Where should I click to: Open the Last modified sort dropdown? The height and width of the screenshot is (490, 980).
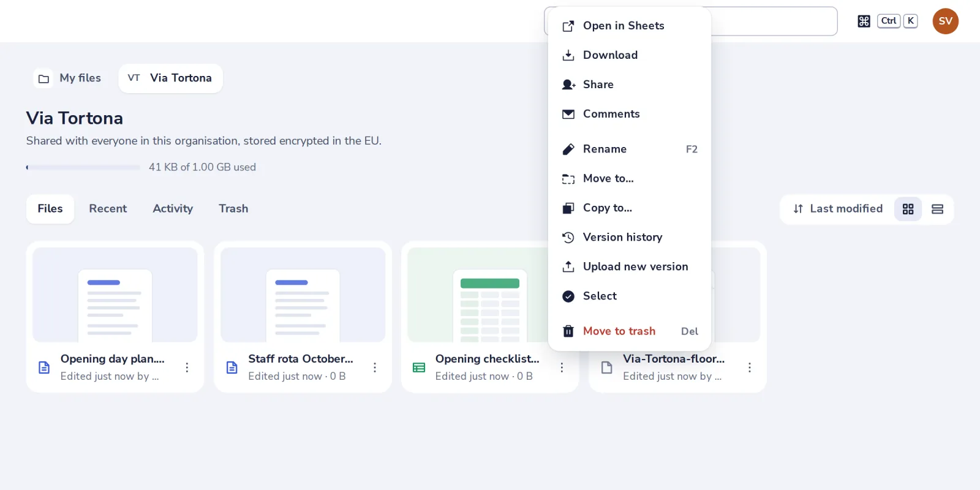click(x=837, y=209)
